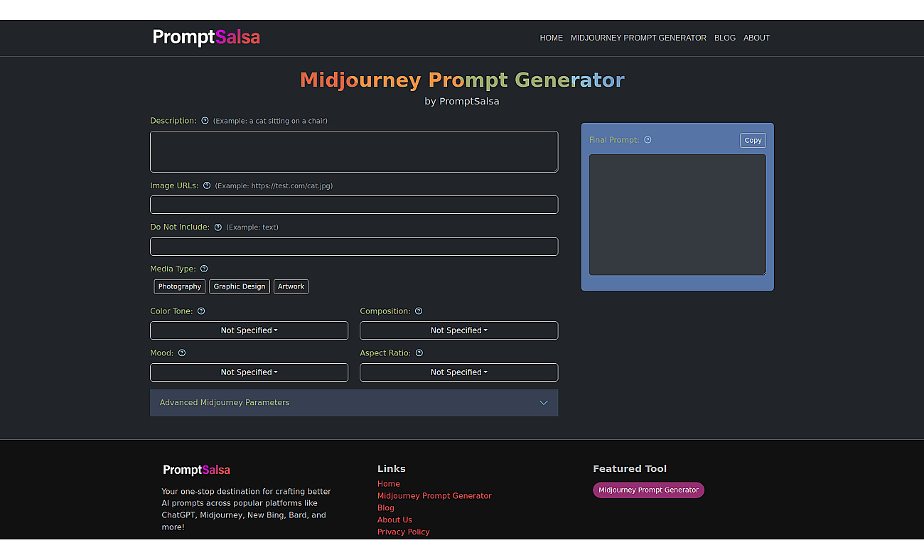Click the help icon next to Image URLs
The height and width of the screenshot is (560, 924).
207,185
